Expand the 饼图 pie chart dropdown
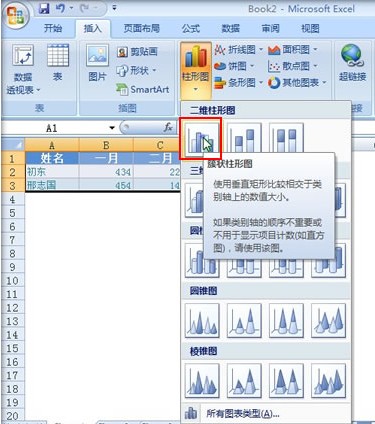This screenshot has width=375, height=424. click(234, 66)
